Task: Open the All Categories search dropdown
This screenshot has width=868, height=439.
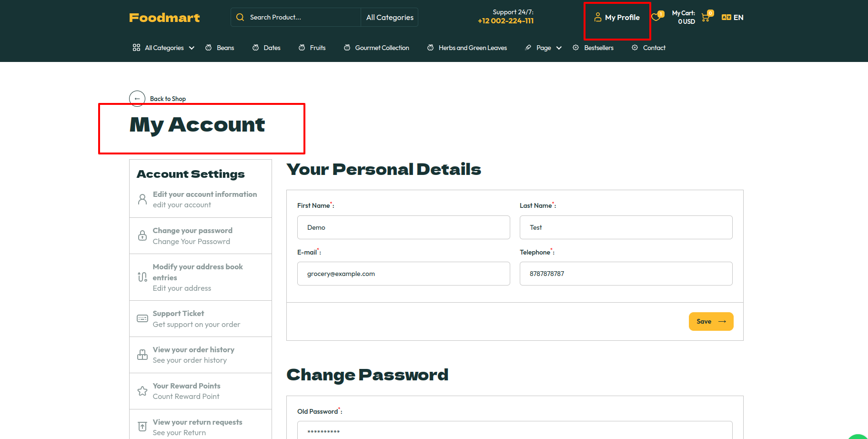Action: click(x=390, y=17)
